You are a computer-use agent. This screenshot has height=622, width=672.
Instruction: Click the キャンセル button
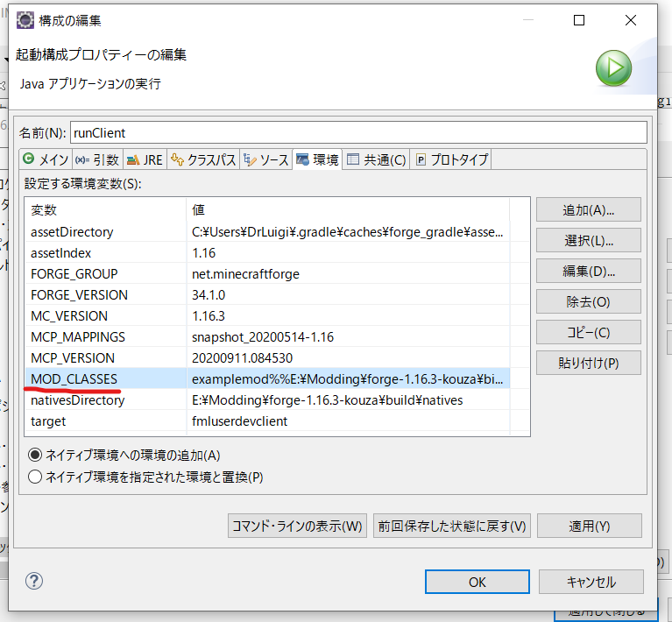coord(591,582)
